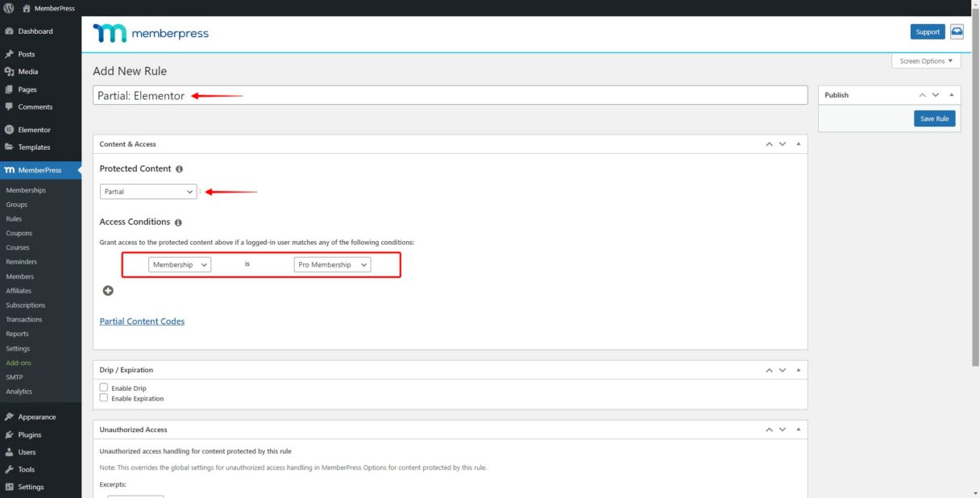Click the Protected Content info icon

pos(179,169)
